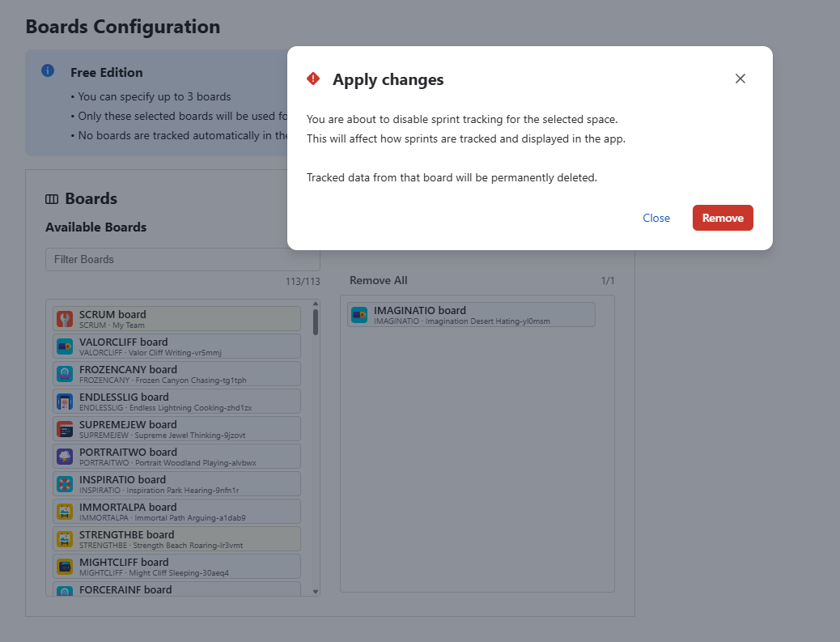The height and width of the screenshot is (642, 840).
Task: Select the ENDLESSLIG board entry
Action: coord(176,402)
